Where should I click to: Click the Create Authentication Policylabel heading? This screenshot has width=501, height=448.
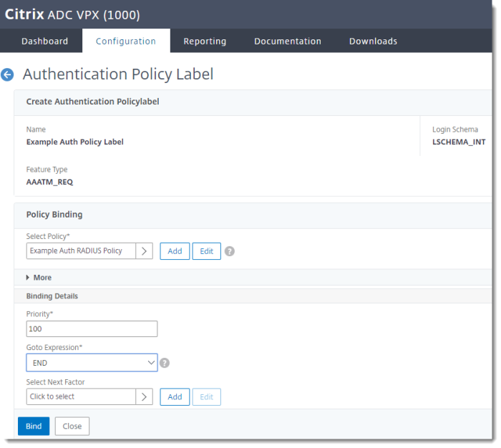(x=92, y=102)
